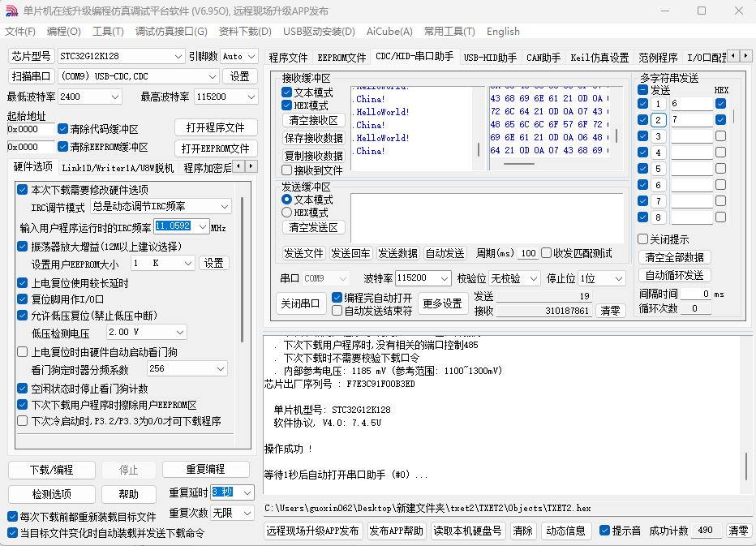The height and width of the screenshot is (546, 756).
Task: Click the 扫描串口 button
Action: (32, 76)
